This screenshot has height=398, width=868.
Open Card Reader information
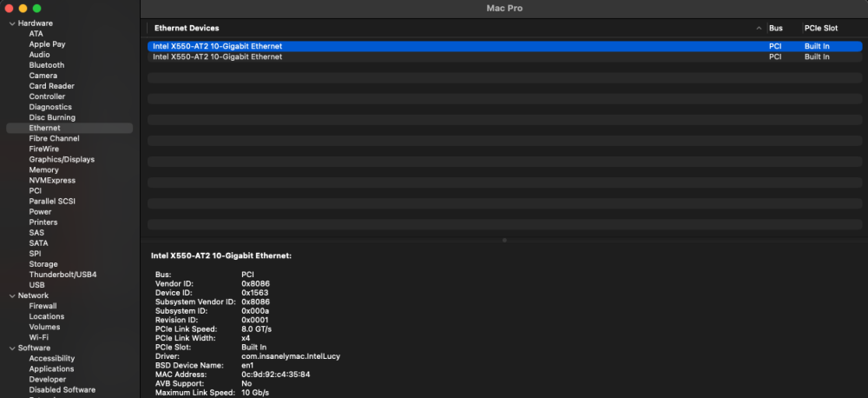(x=51, y=86)
